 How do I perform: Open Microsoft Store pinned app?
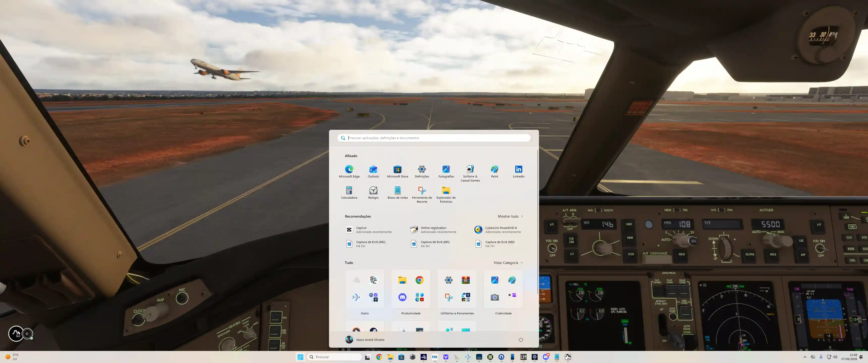click(397, 171)
